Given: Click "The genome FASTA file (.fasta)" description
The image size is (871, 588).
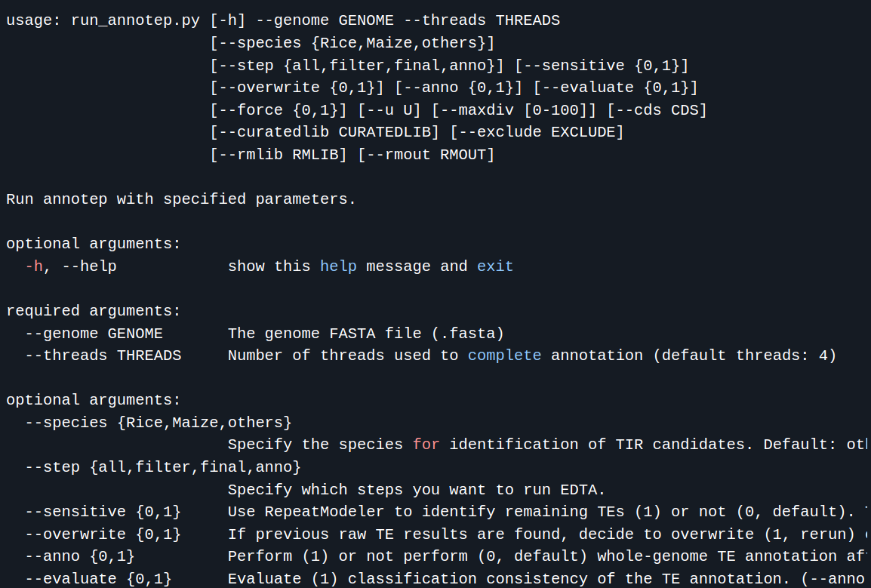Looking at the screenshot, I should pos(366,334).
